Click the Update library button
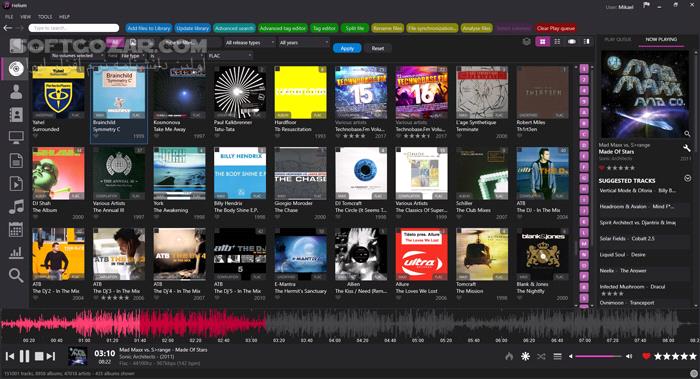Image resolution: width=700 pixels, height=379 pixels. (192, 28)
